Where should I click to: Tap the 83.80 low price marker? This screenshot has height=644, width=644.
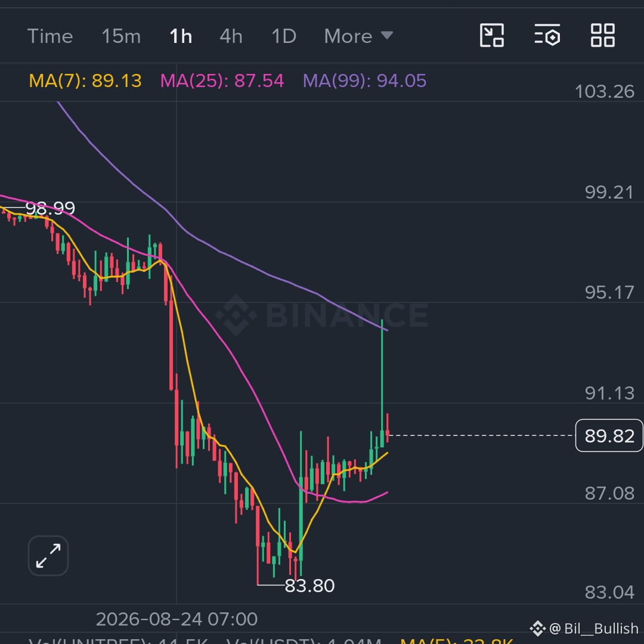pos(309,586)
